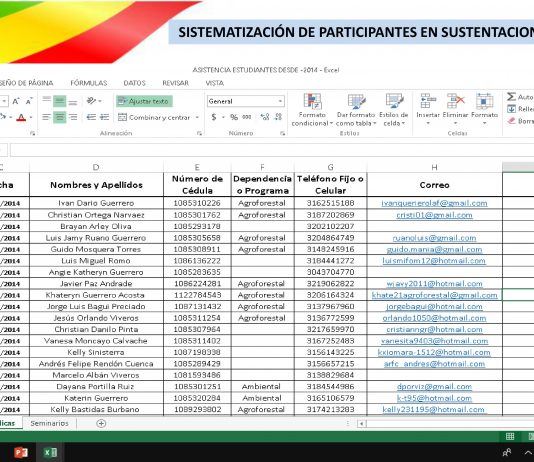
Task: Open email link jorgebagui@hotmail.com
Action: [434, 306]
